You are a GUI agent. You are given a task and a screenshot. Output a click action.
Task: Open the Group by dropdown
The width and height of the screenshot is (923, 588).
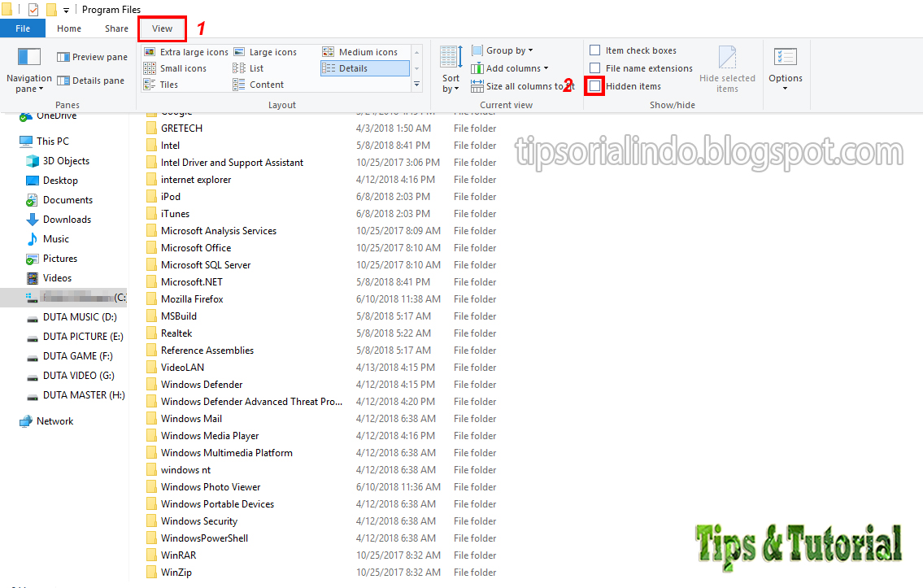pyautogui.click(x=503, y=50)
